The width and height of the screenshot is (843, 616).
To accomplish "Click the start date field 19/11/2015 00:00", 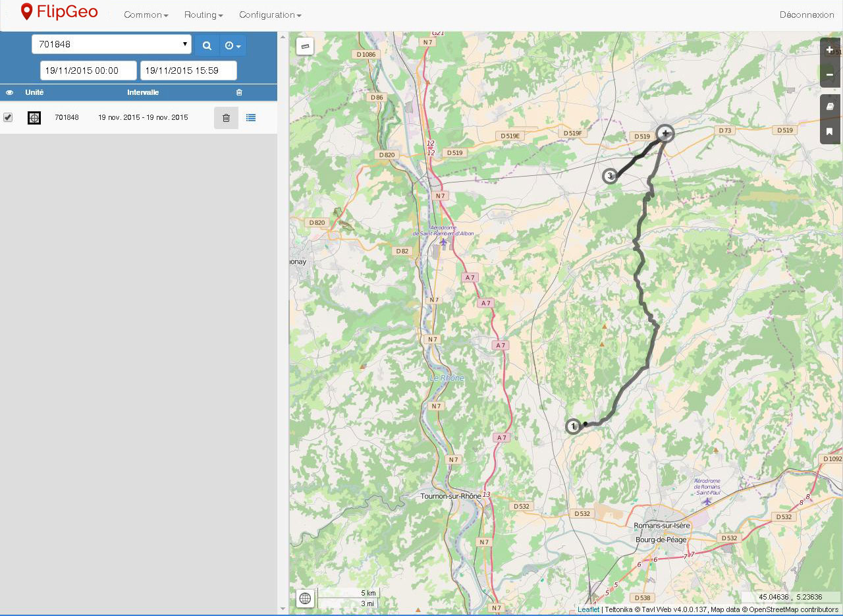I will [88, 70].
